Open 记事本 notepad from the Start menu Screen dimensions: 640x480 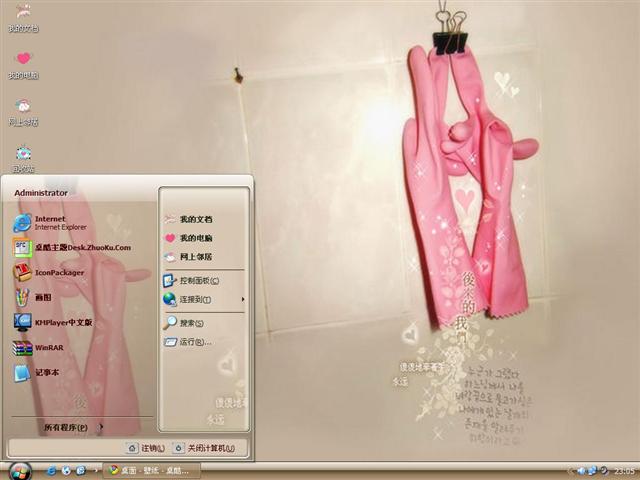pyautogui.click(x=36, y=373)
